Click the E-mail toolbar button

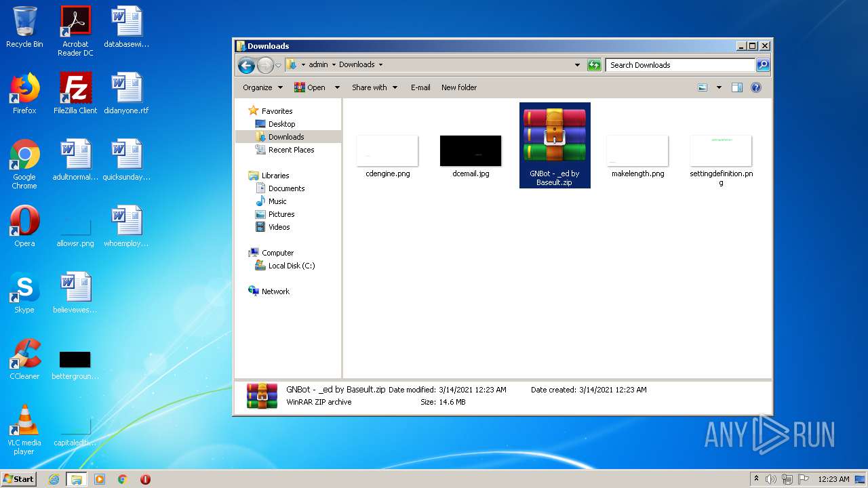(x=420, y=87)
